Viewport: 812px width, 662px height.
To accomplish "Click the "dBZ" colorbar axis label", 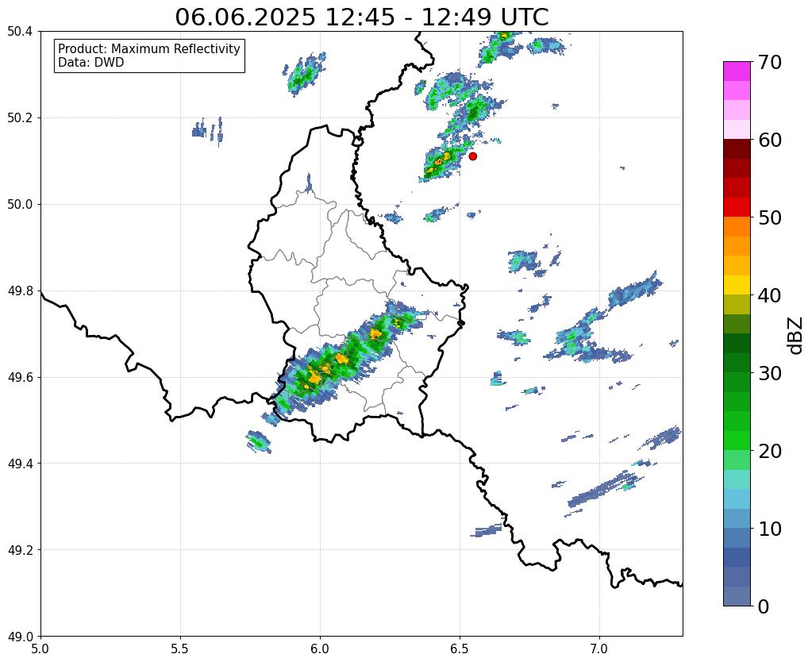I will point(796,335).
